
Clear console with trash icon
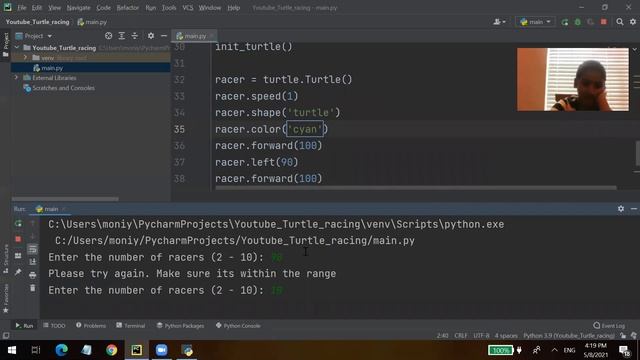click(33, 288)
